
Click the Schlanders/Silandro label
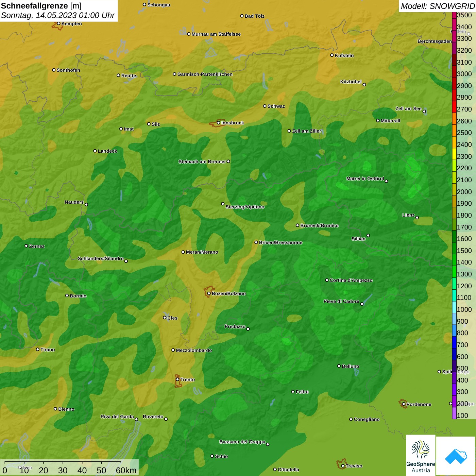click(101, 258)
